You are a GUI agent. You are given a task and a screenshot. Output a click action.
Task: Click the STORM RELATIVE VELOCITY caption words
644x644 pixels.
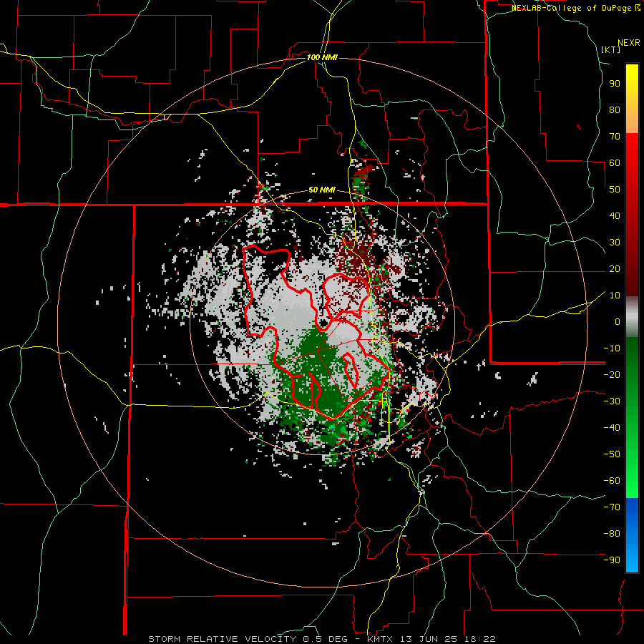tap(221, 639)
